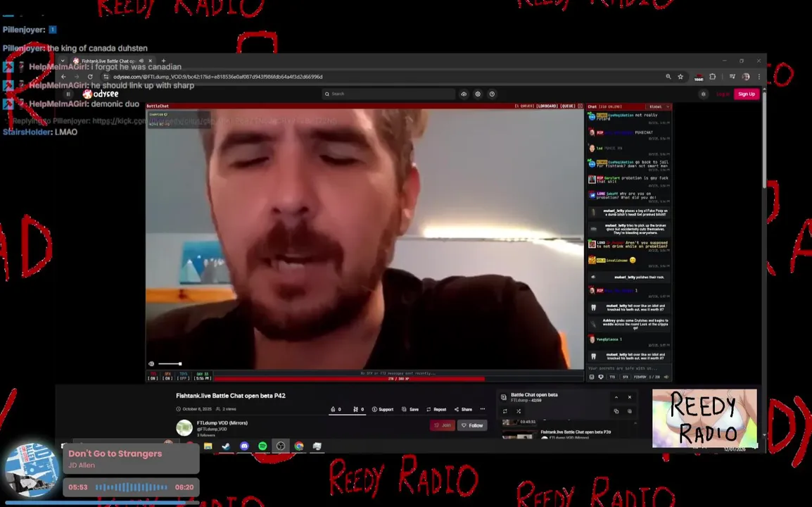Open the Odysee sidebar menu icon
This screenshot has height=507, width=812.
coord(68,94)
